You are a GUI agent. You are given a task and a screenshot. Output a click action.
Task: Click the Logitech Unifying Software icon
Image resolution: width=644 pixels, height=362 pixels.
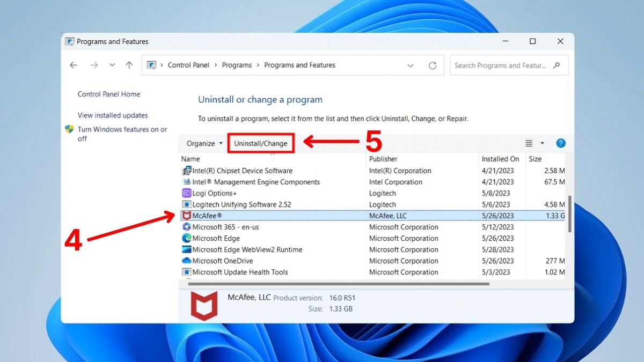(x=186, y=204)
